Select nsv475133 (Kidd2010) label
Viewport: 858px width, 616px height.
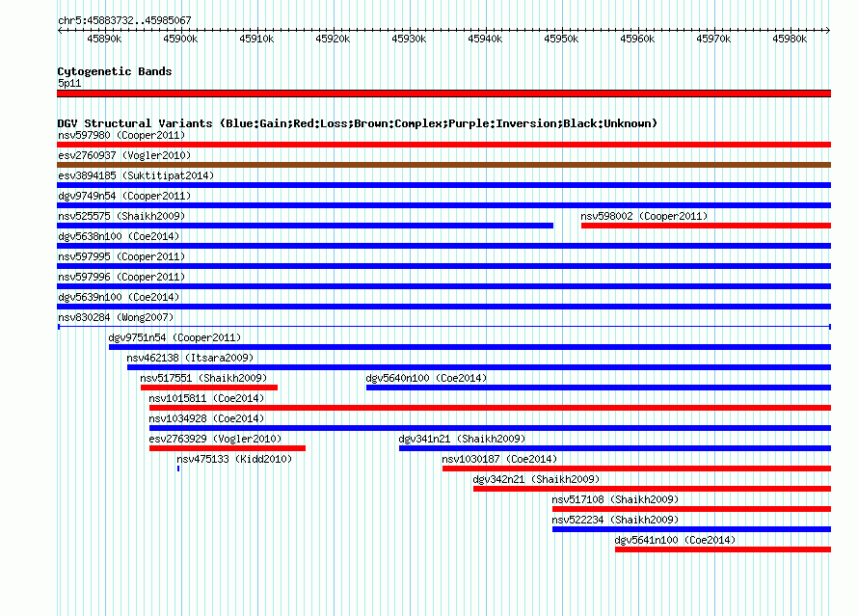click(234, 459)
